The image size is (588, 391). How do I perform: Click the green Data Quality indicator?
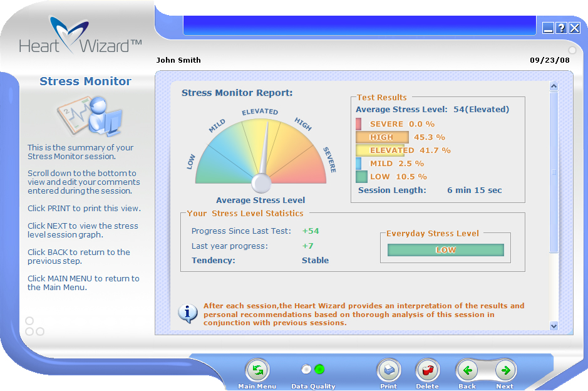[319, 369]
